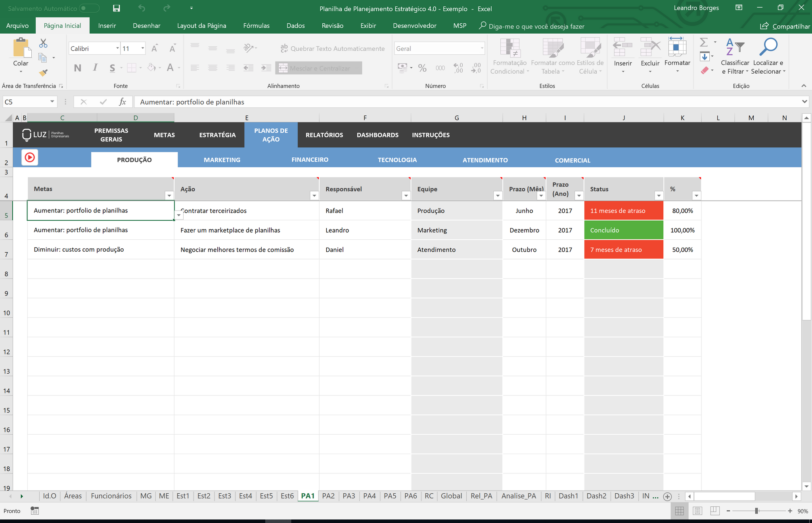Switch to Page Layout view
The height and width of the screenshot is (523, 812).
click(x=697, y=511)
